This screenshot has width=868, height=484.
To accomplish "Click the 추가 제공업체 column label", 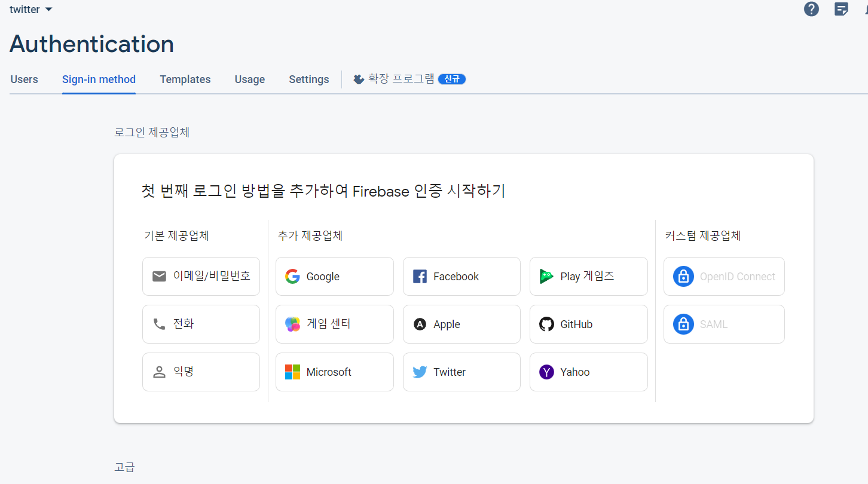I will click(310, 235).
